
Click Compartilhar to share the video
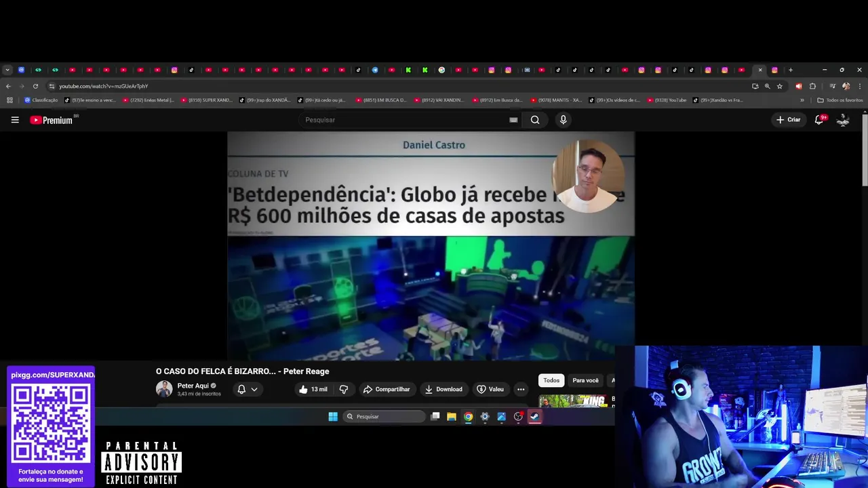point(387,389)
